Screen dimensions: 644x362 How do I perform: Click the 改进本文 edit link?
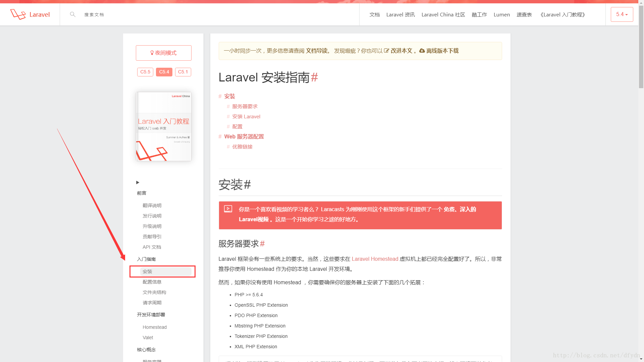(401, 51)
